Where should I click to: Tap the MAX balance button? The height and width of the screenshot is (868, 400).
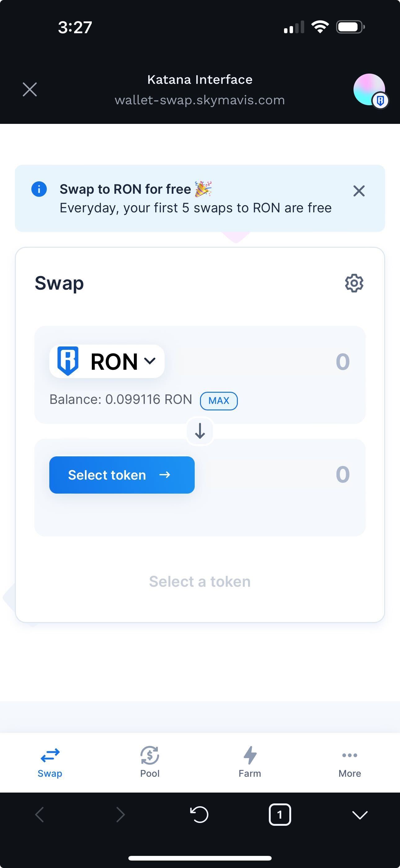pyautogui.click(x=219, y=401)
